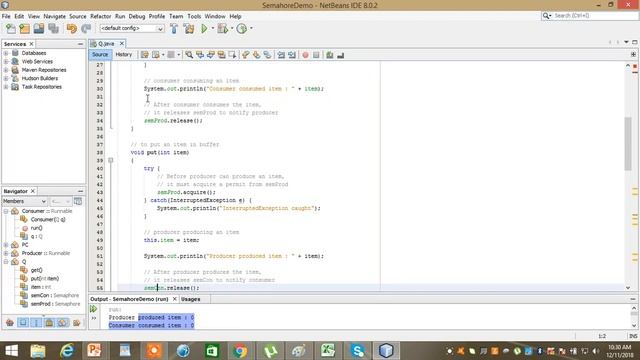Click the Redo toolbar icon
Viewport: 640px width, 360px height.
(x=86, y=29)
